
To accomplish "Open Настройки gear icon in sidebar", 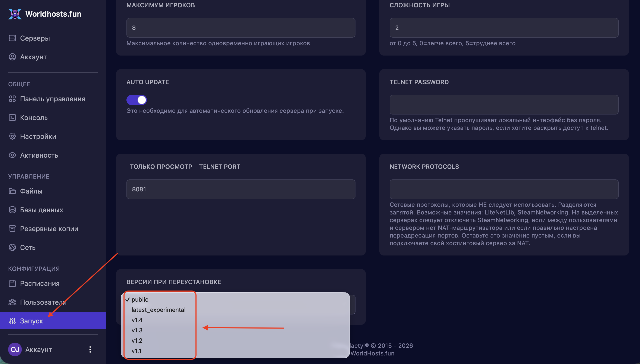I will (12, 136).
